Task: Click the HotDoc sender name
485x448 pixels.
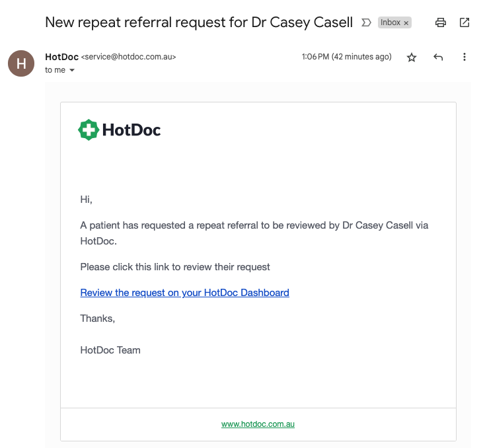Action: click(62, 57)
